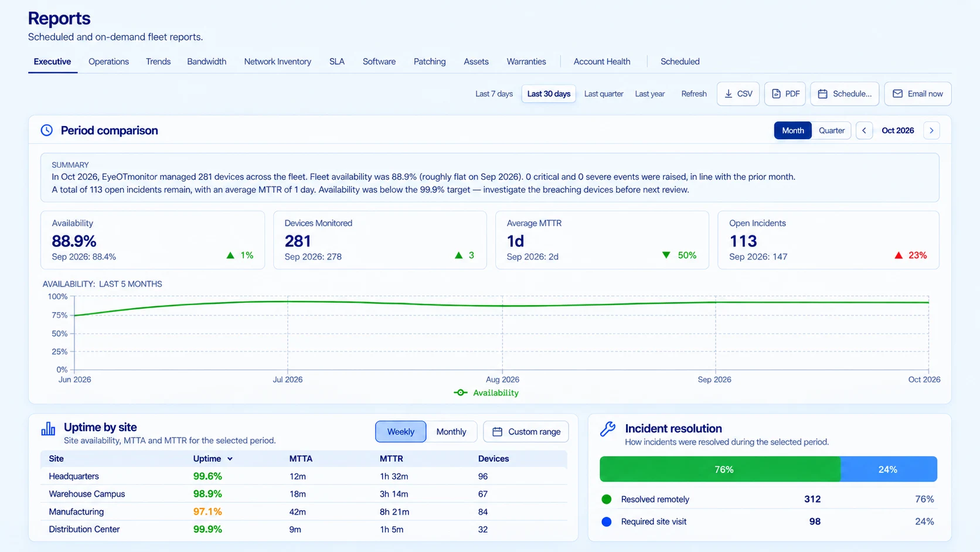Open the Custom range date picker

click(526, 432)
